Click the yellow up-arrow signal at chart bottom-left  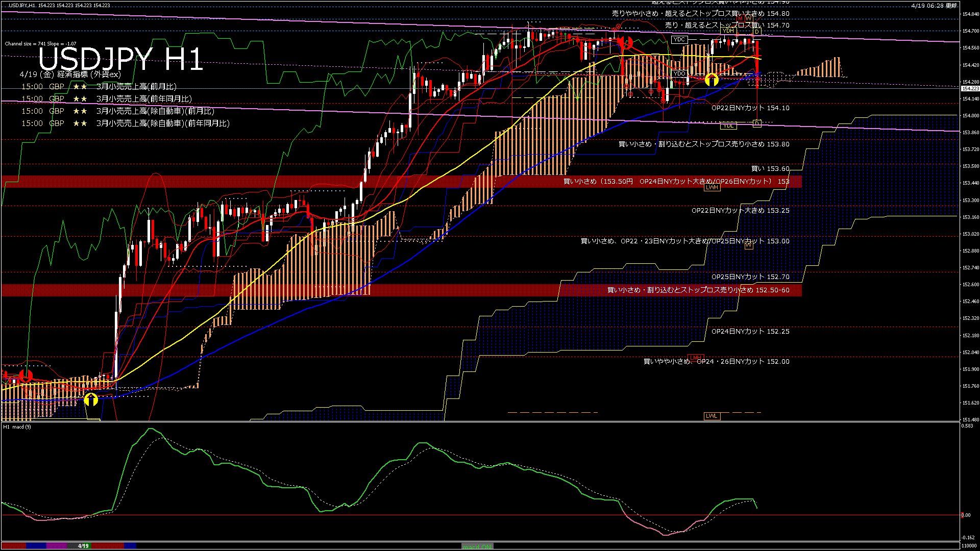click(91, 399)
